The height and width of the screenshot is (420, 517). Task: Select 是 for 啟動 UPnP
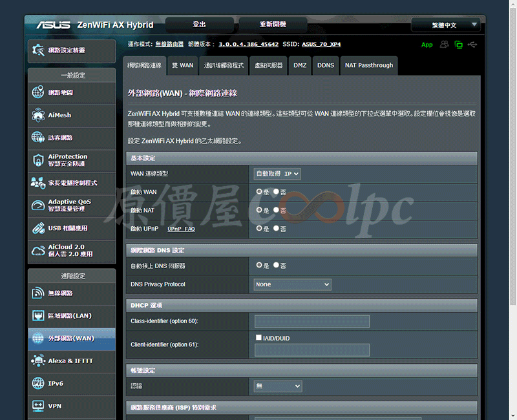pos(259,228)
